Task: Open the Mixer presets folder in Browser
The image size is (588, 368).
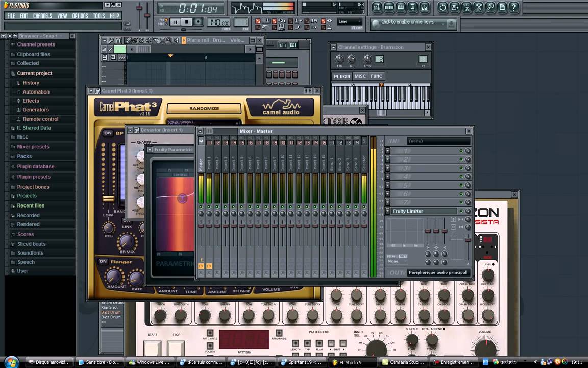Action: tap(33, 147)
